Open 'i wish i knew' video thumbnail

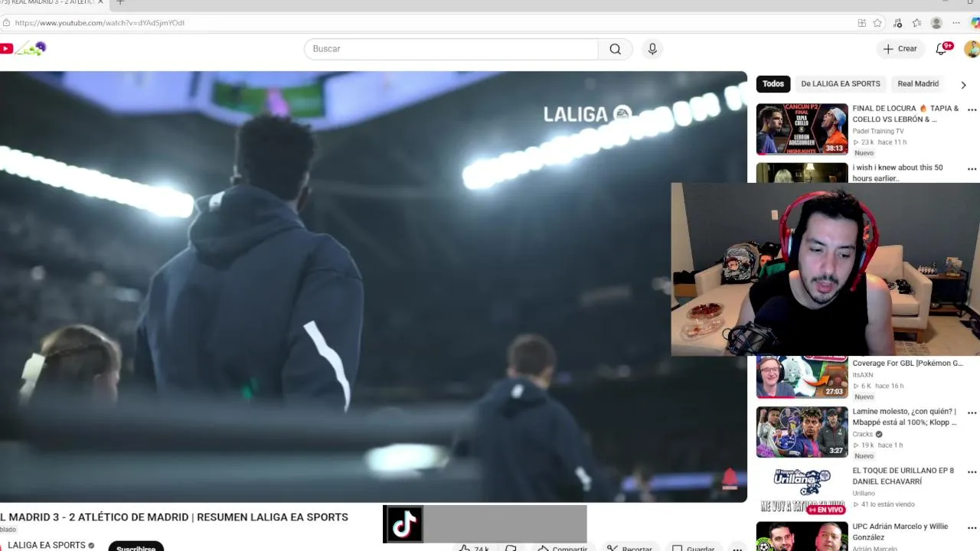coord(802,173)
